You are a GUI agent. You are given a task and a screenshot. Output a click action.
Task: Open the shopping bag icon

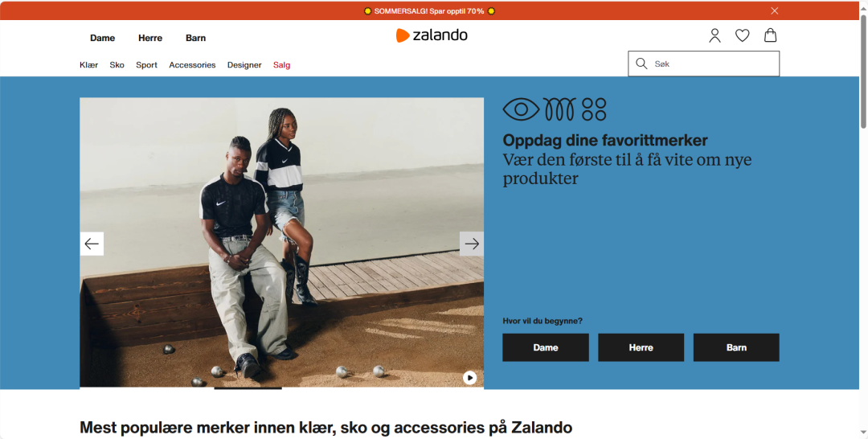pos(770,35)
